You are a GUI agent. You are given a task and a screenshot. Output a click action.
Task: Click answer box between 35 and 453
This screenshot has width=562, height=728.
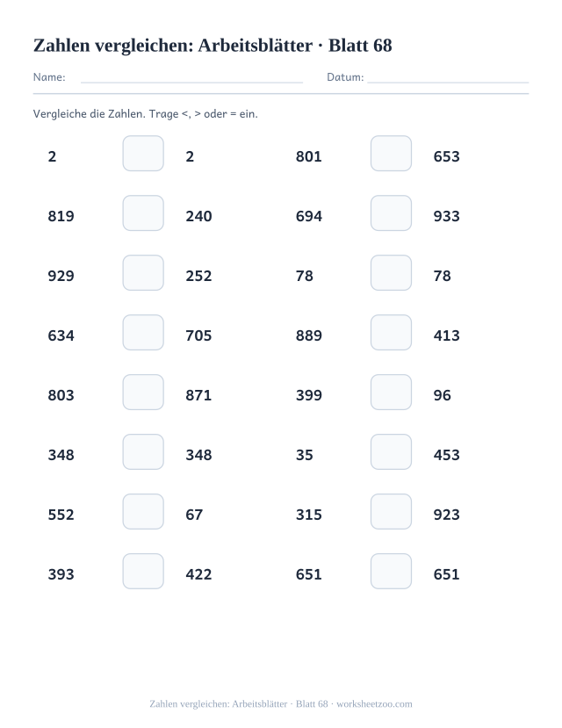coord(391,451)
